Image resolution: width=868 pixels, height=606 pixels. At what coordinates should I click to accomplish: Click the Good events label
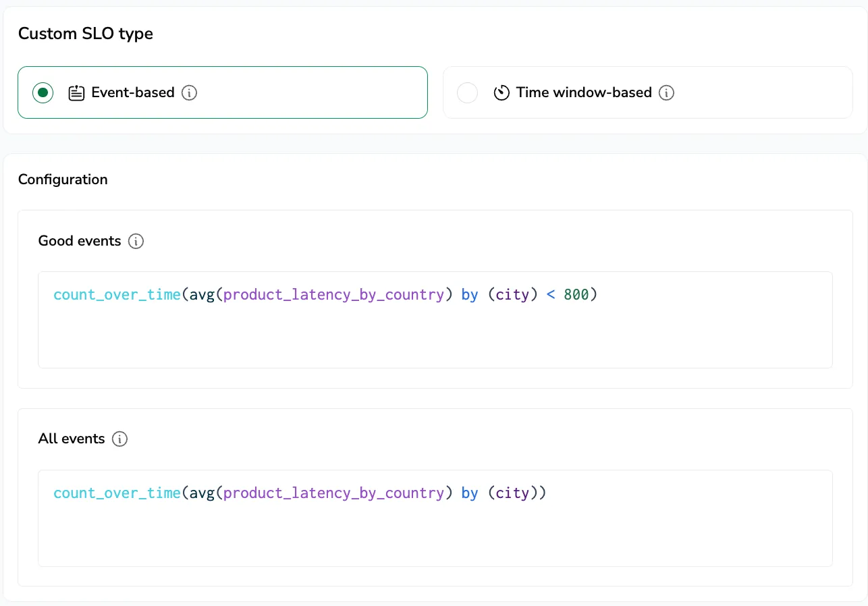tap(80, 241)
